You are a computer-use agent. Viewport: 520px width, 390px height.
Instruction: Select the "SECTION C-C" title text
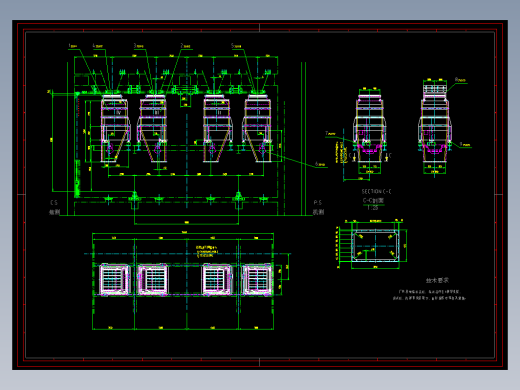pyautogui.click(x=376, y=191)
